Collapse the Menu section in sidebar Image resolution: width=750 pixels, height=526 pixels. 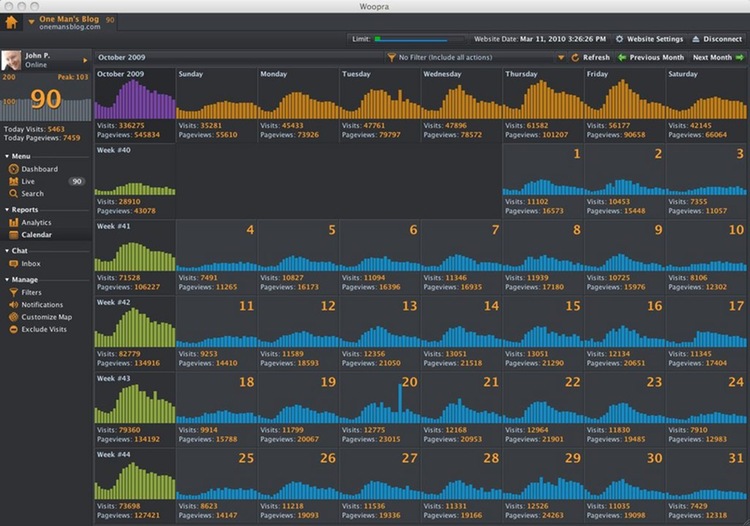point(7,156)
